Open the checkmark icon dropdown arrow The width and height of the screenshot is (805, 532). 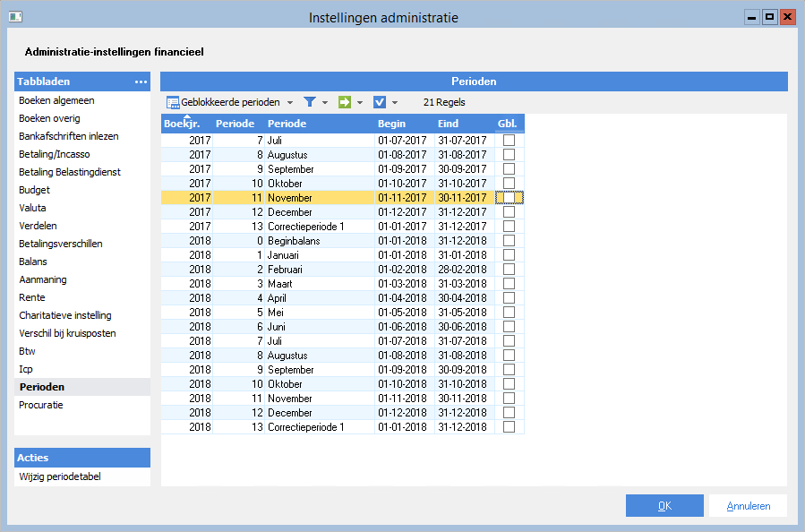[395, 103]
